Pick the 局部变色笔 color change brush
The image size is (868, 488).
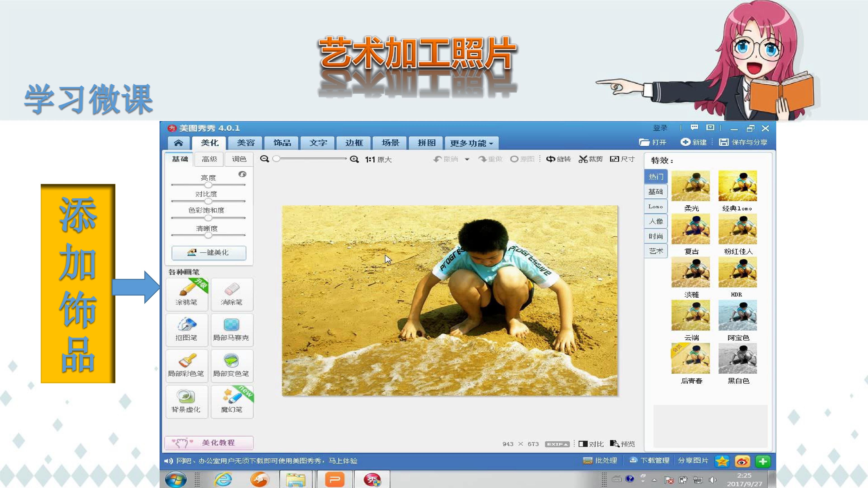point(231,365)
